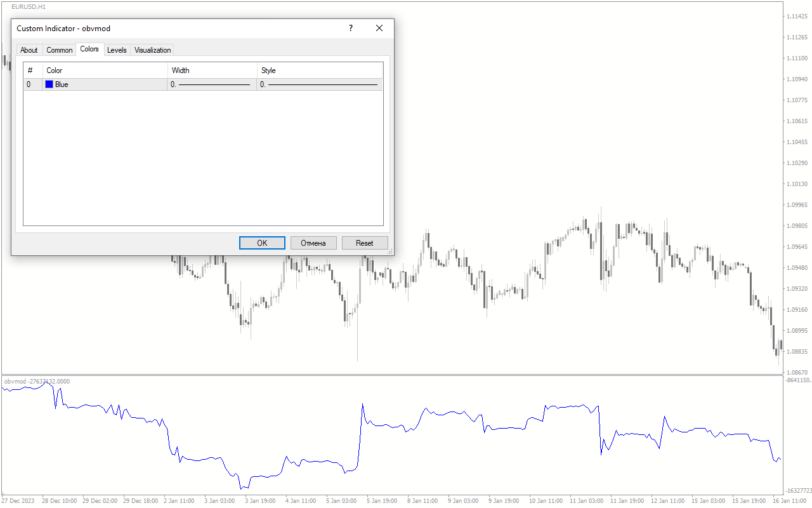Click the '10 Jan 11:00' time label
The height and width of the screenshot is (508, 812).
click(x=546, y=500)
